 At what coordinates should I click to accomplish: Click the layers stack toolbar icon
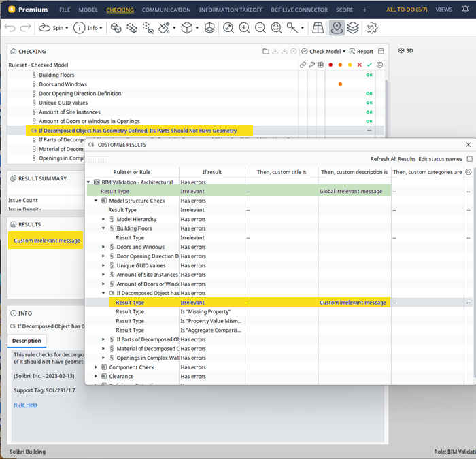353,28
